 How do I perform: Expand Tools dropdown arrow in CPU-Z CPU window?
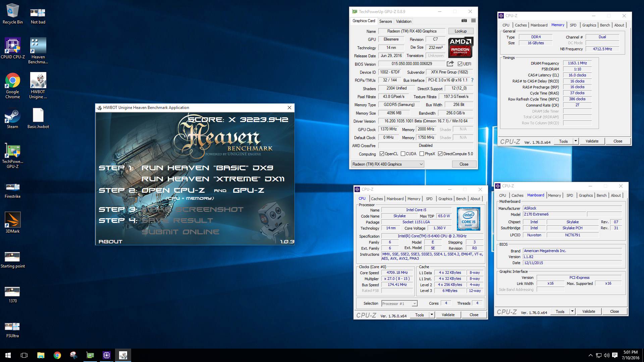[x=432, y=315]
